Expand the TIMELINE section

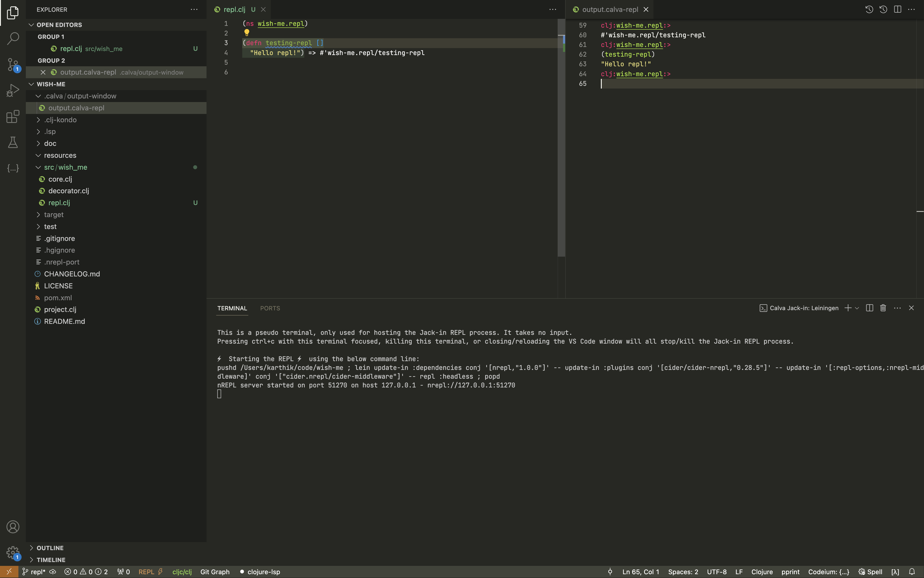(31, 560)
